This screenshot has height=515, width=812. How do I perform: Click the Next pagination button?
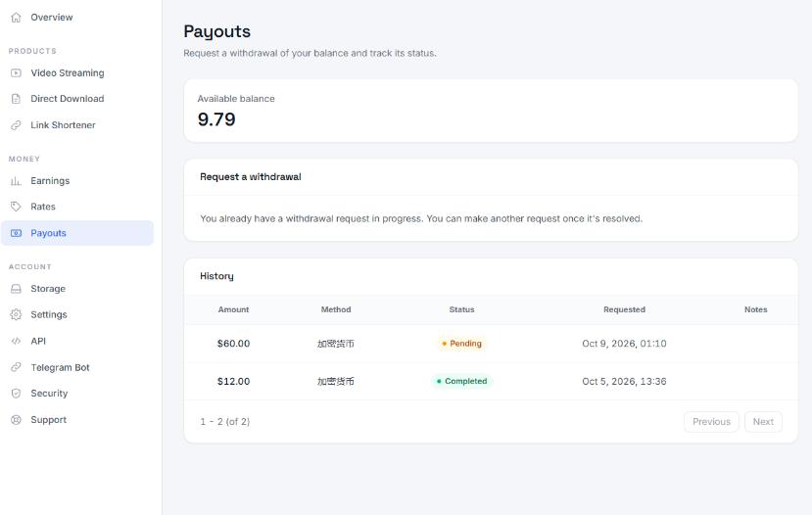(x=763, y=422)
